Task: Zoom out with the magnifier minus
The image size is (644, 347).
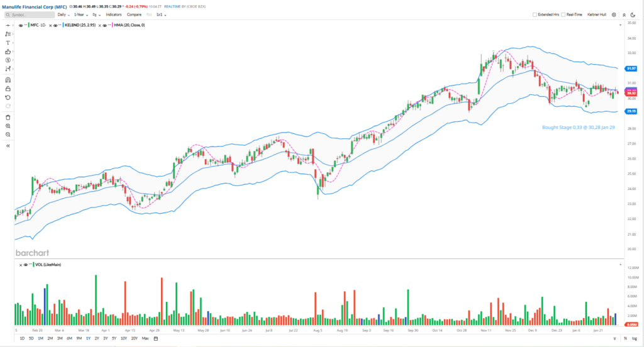Action: coord(8,135)
